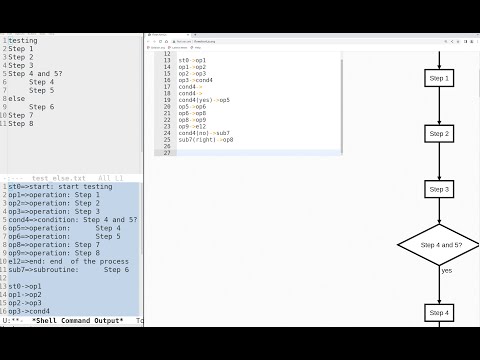480x360 pixels.
Task: Click 'Step 8' line in Emacs top buffer
Action: pos(21,124)
